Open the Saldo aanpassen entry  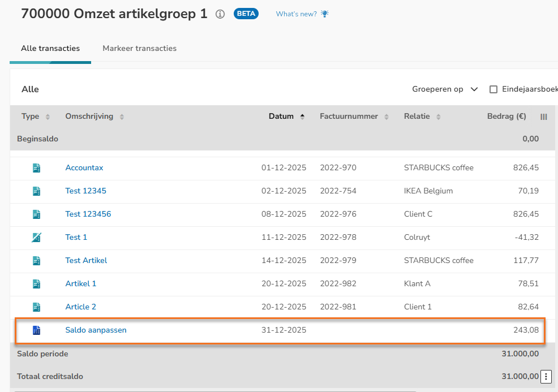coord(96,330)
